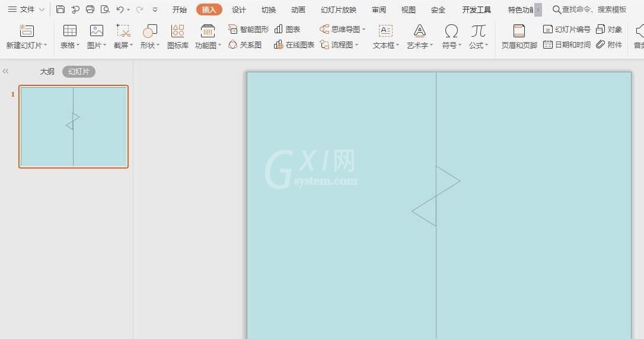The image size is (644, 339).
Task: Insert 日期和时间
Action: 566,44
